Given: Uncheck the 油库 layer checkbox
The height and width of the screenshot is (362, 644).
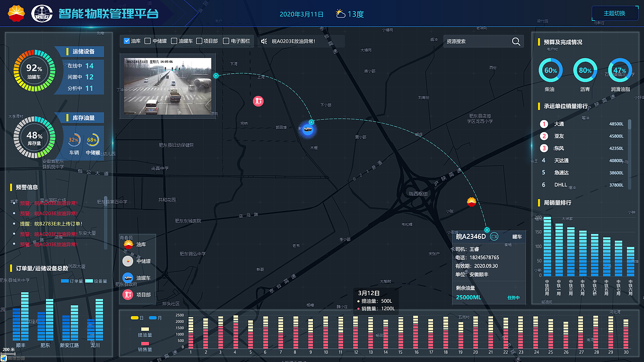Looking at the screenshot, I should coord(127,41).
